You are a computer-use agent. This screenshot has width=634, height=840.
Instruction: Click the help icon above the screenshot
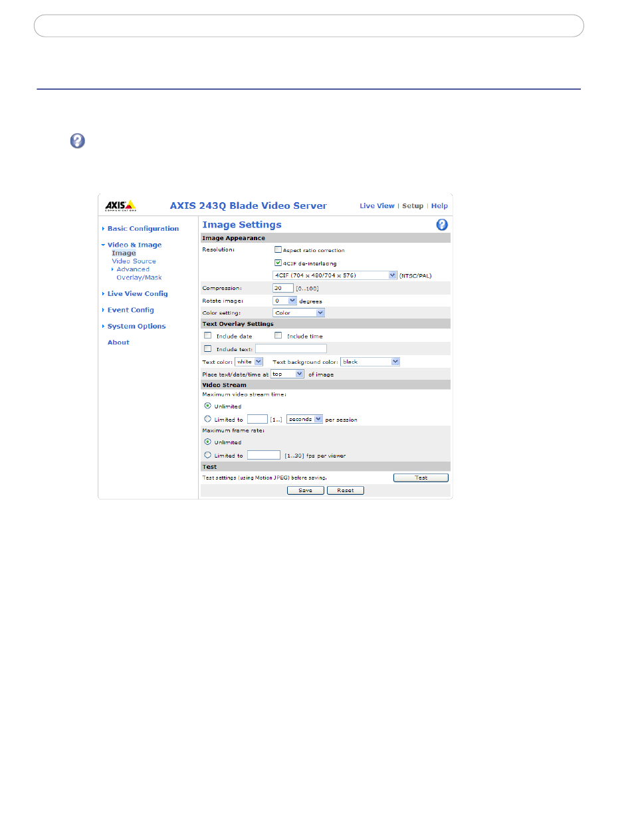pyautogui.click(x=78, y=141)
